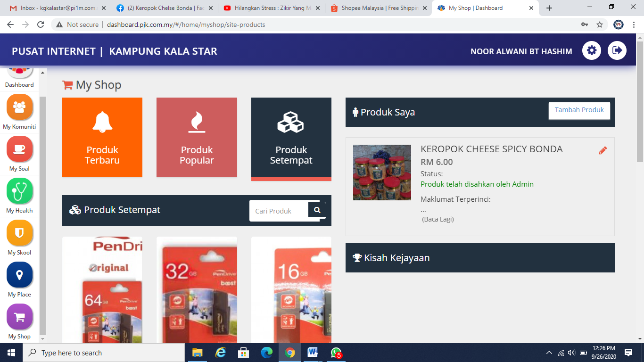The height and width of the screenshot is (362, 644).
Task: Switch to the Shopee Malaysia browser tab
Action: click(x=379, y=8)
